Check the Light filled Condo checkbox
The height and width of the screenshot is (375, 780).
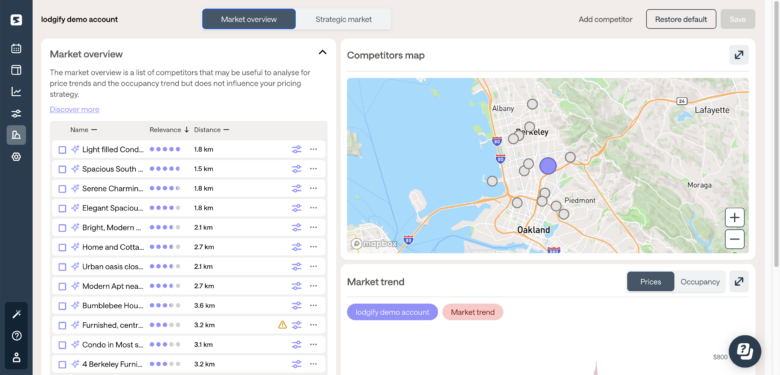tap(62, 150)
